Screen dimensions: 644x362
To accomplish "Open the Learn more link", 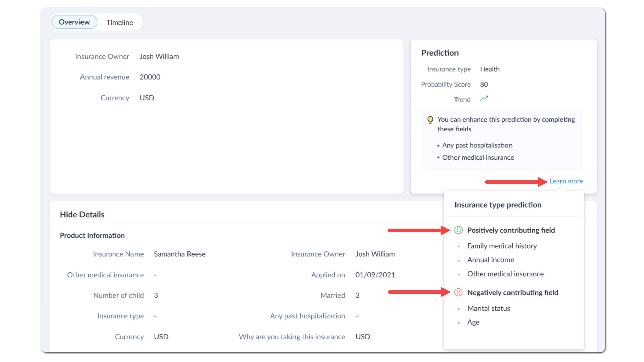I will (x=566, y=181).
